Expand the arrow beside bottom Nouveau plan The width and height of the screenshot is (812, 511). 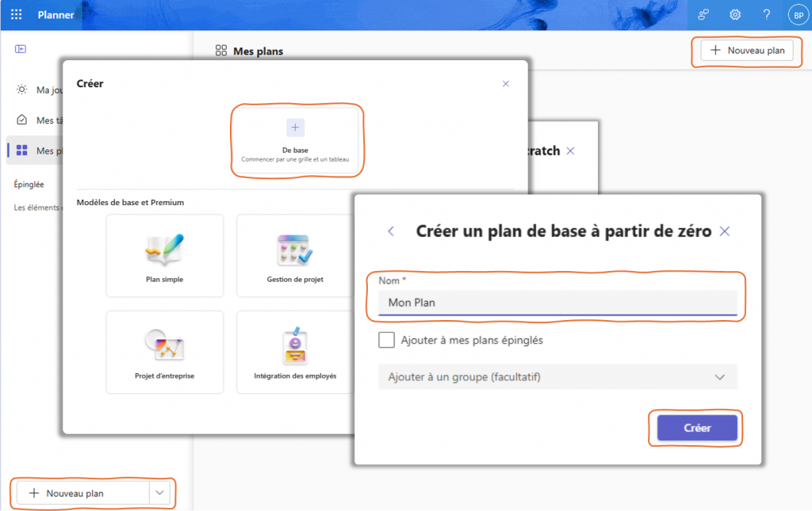click(x=160, y=493)
